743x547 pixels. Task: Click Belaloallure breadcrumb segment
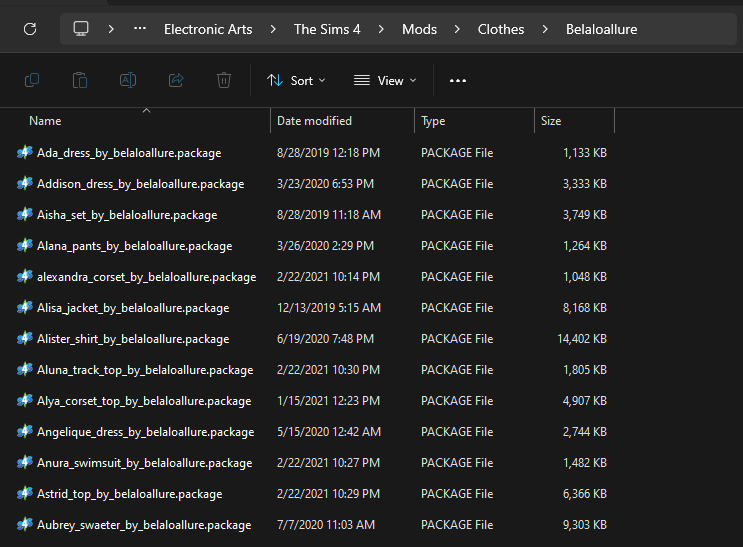coord(601,29)
